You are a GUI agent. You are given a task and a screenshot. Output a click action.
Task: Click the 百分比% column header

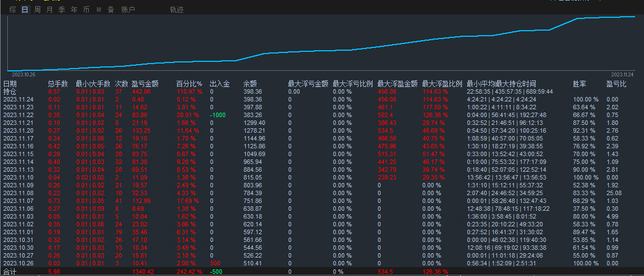tap(189, 84)
